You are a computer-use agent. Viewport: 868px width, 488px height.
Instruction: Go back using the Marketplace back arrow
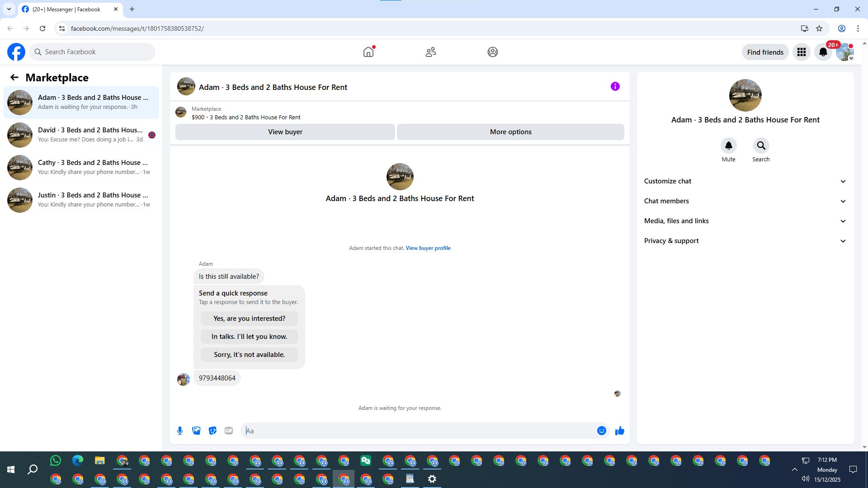point(14,78)
